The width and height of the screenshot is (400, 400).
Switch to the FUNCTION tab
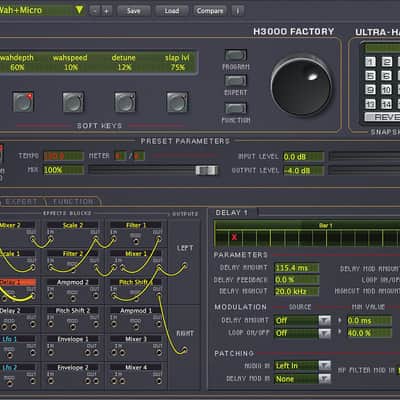click(73, 202)
